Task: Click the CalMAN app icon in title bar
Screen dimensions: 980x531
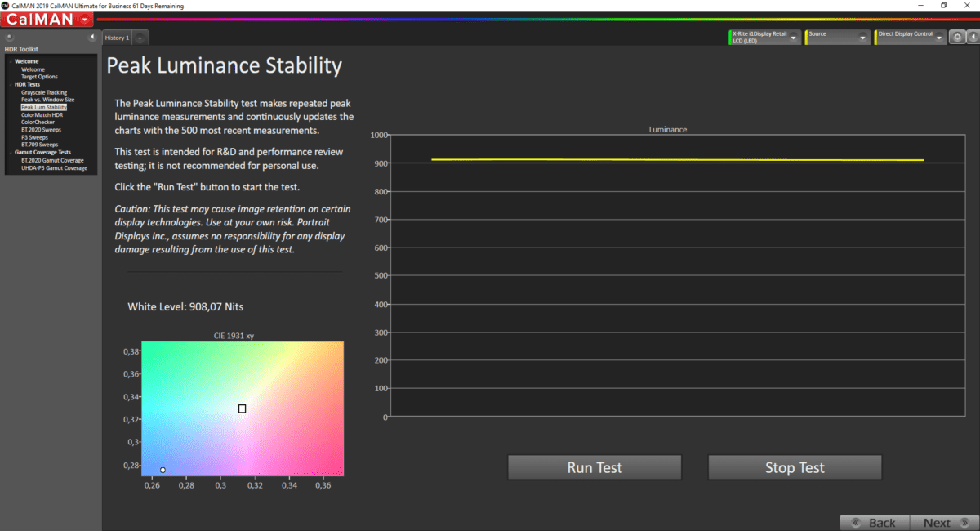Action: (5, 6)
